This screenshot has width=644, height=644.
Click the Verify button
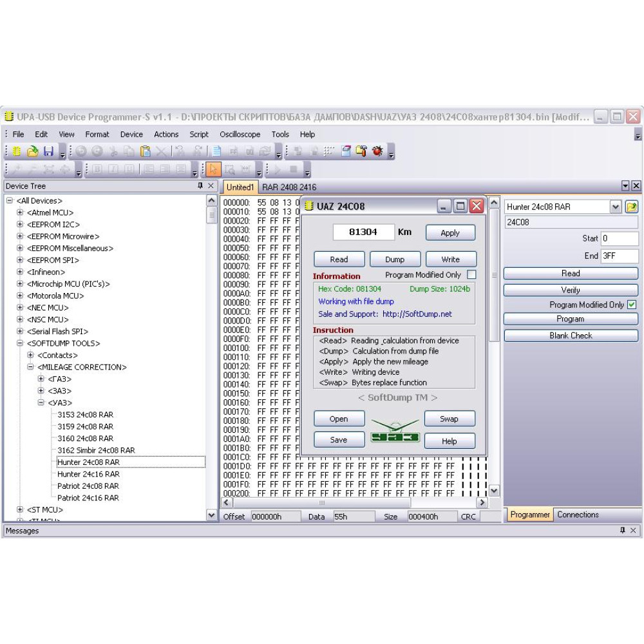click(571, 290)
